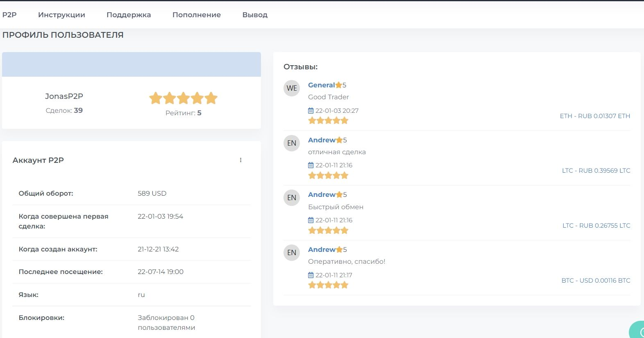Open Andrew's profile from 'Быстрый обмен' review
This screenshot has width=644, height=338.
click(322, 194)
